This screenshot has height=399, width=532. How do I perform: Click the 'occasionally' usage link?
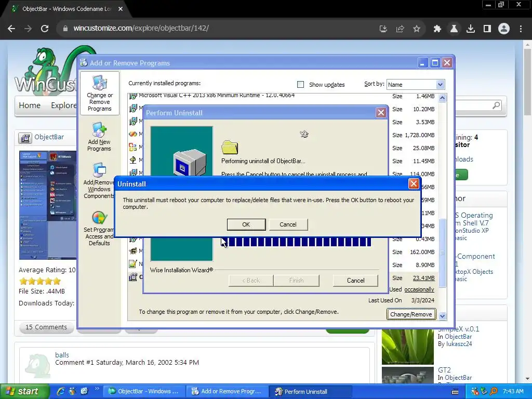419,289
